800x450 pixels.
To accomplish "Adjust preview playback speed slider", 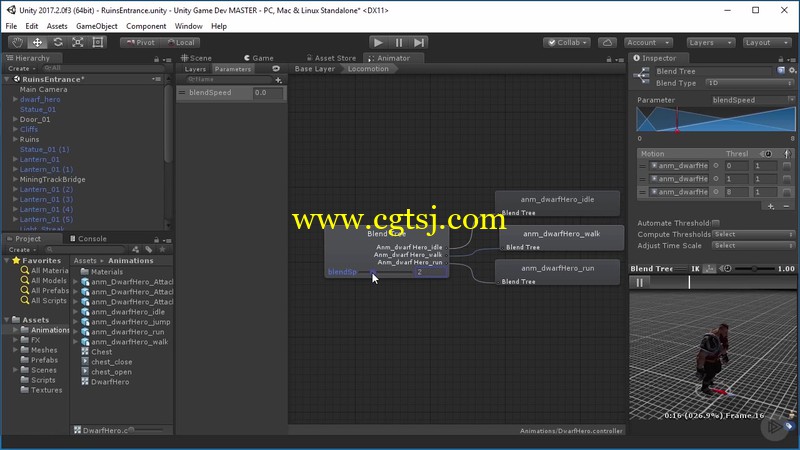I will coord(754,268).
